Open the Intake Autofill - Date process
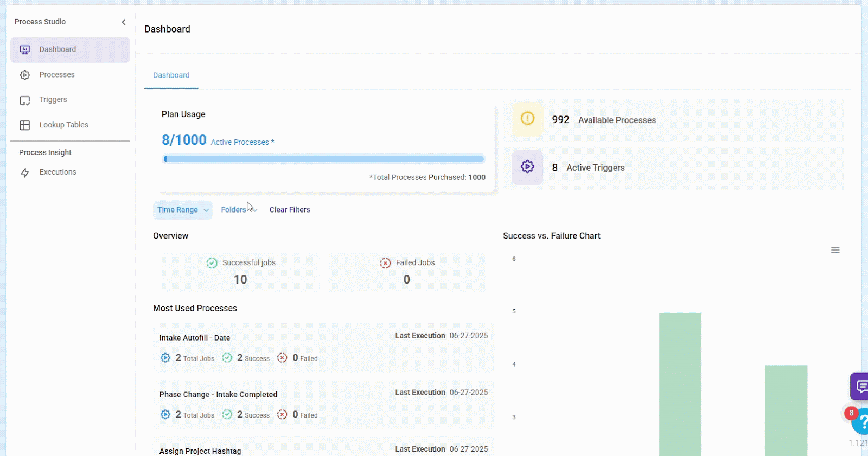This screenshot has height=456, width=868. [195, 338]
